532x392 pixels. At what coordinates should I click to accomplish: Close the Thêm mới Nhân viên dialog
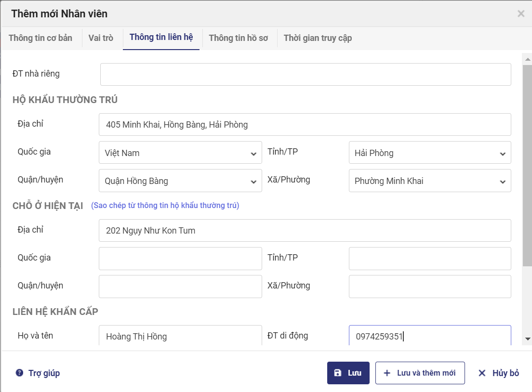[x=521, y=14]
